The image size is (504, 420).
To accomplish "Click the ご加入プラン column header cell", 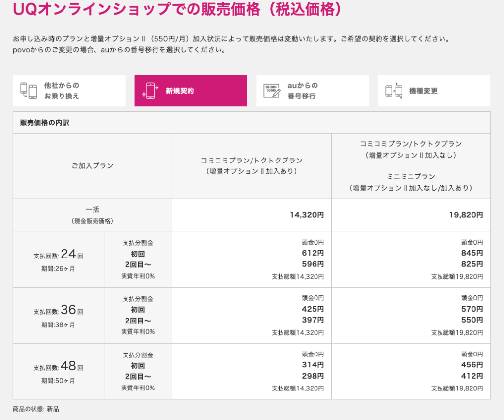I will click(x=93, y=166).
